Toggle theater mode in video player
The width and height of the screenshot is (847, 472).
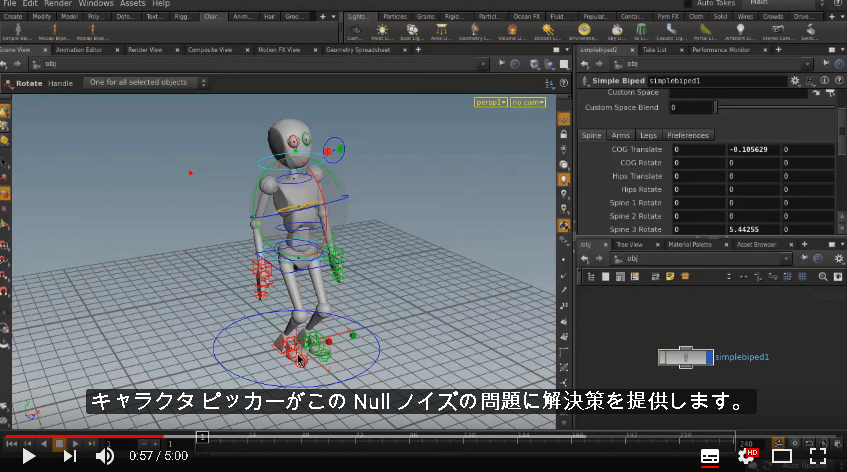(x=782, y=456)
